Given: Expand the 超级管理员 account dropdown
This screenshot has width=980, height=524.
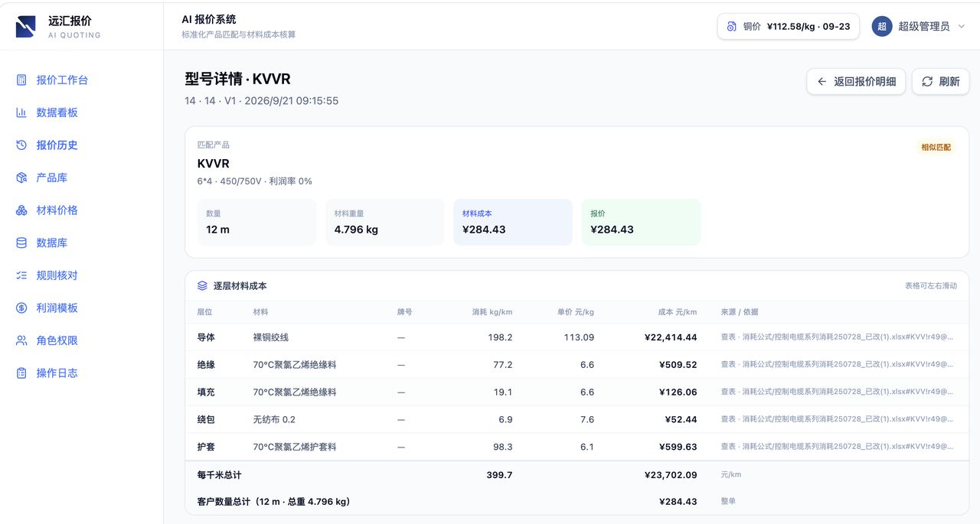Looking at the screenshot, I should click(962, 26).
